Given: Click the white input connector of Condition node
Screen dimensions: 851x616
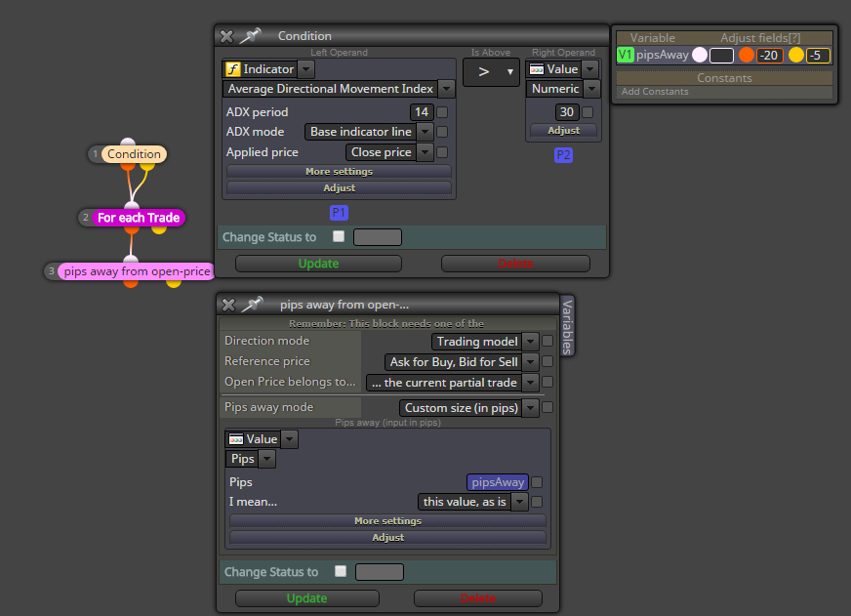Looking at the screenshot, I should (128, 143).
